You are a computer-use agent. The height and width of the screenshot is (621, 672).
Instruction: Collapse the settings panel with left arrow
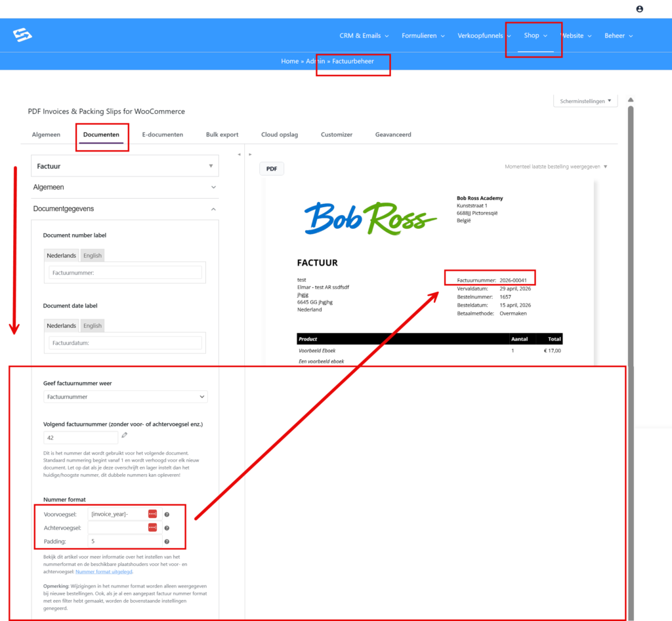tap(239, 155)
